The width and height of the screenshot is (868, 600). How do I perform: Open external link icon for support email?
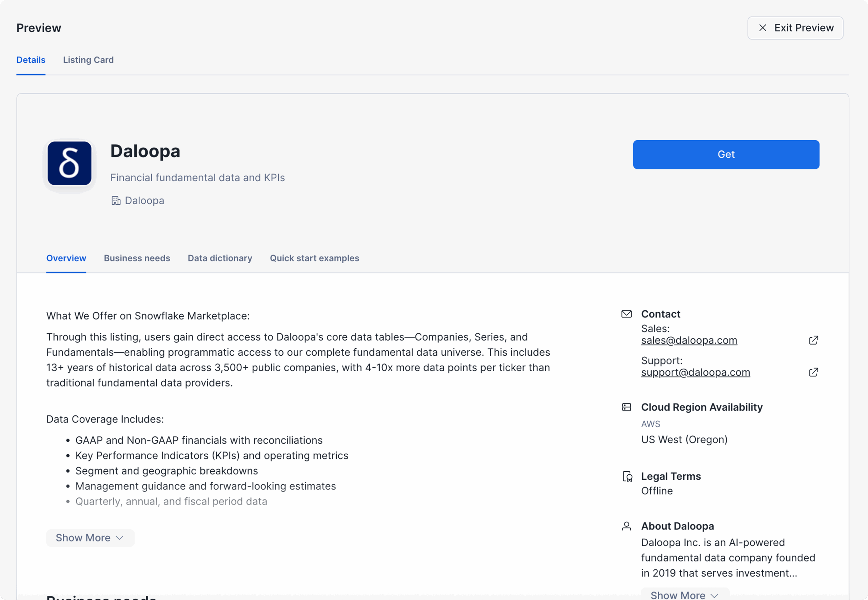(813, 372)
